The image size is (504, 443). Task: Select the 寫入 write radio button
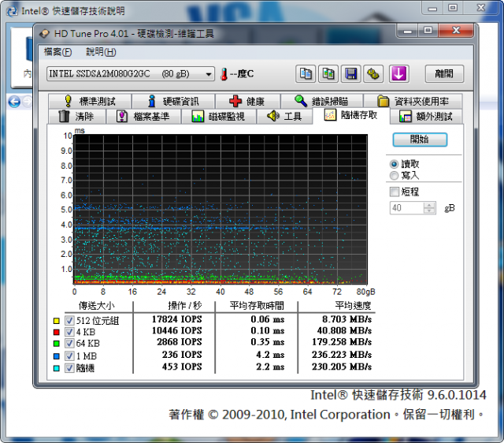tap(394, 176)
